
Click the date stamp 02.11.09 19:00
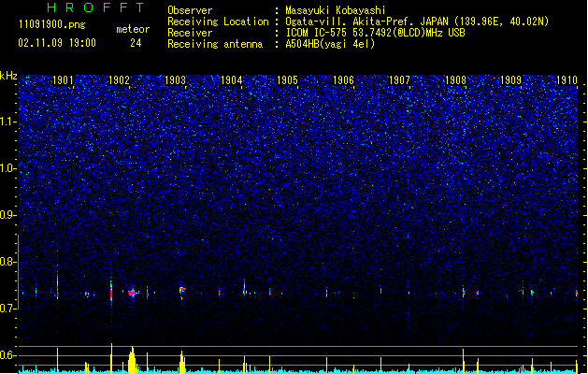[x=57, y=43]
